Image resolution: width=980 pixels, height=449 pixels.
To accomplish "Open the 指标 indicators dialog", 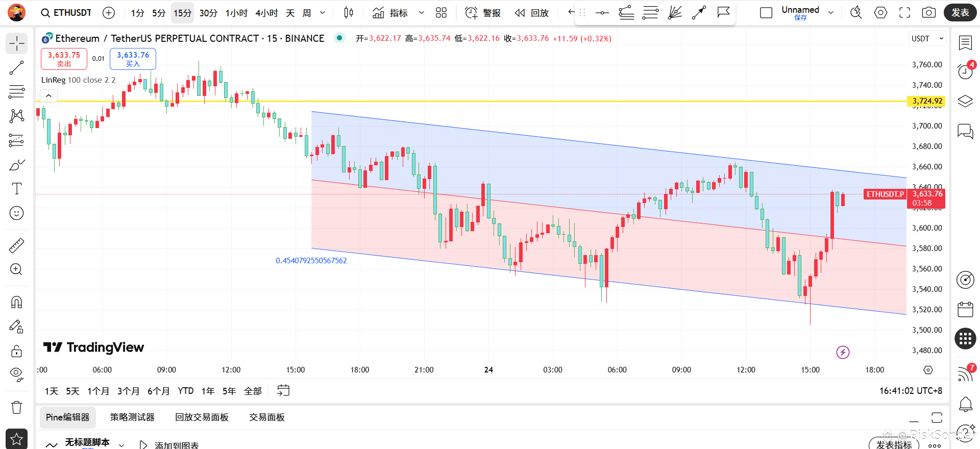I will coord(390,13).
